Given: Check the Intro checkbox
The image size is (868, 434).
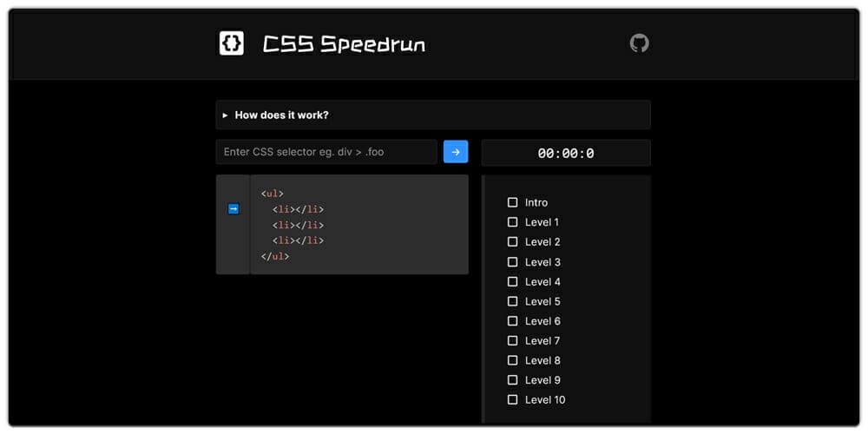Looking at the screenshot, I should pyautogui.click(x=513, y=202).
